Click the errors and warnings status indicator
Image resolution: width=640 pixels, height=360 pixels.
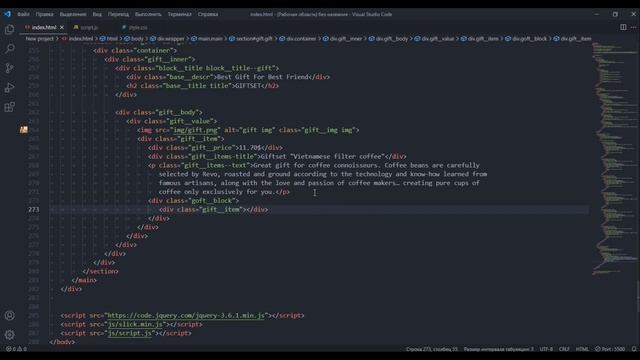pyautogui.click(x=16, y=349)
